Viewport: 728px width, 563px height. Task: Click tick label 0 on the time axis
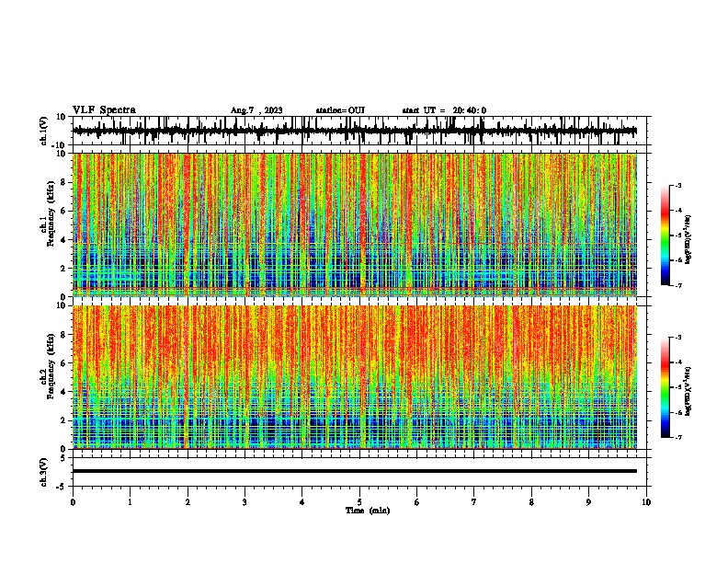[73, 502]
